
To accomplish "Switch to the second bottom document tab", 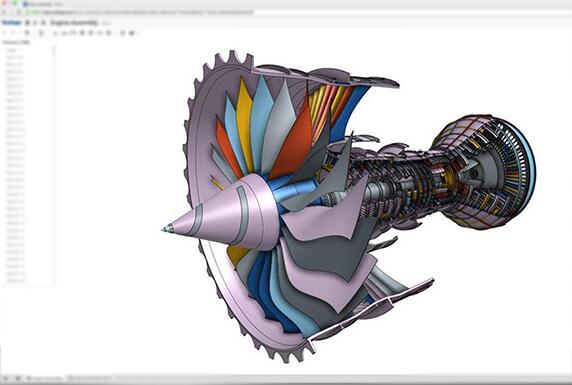I will click(89, 378).
